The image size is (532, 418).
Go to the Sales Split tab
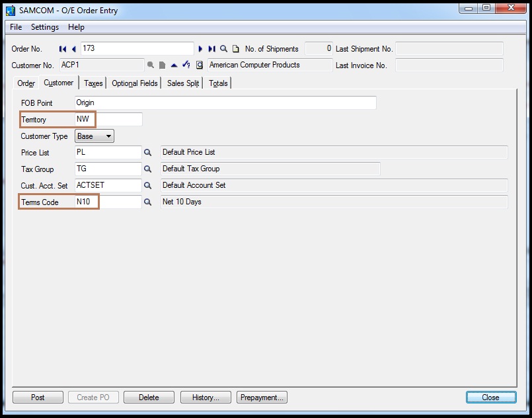coord(183,83)
